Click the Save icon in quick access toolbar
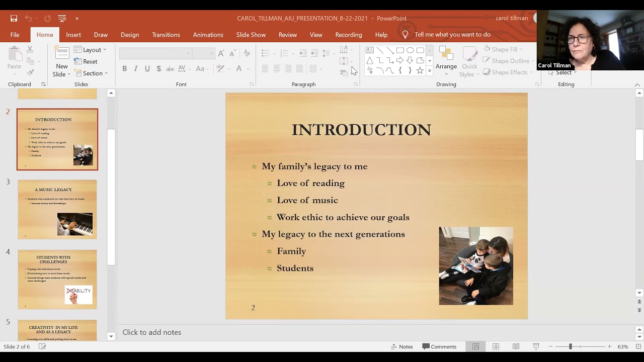Screen dimensions: 644x362 tap(14, 18)
